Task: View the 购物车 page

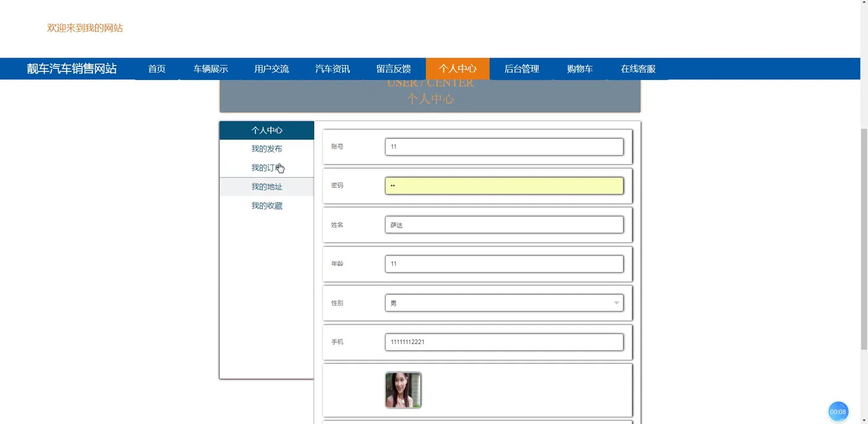Action: click(580, 69)
